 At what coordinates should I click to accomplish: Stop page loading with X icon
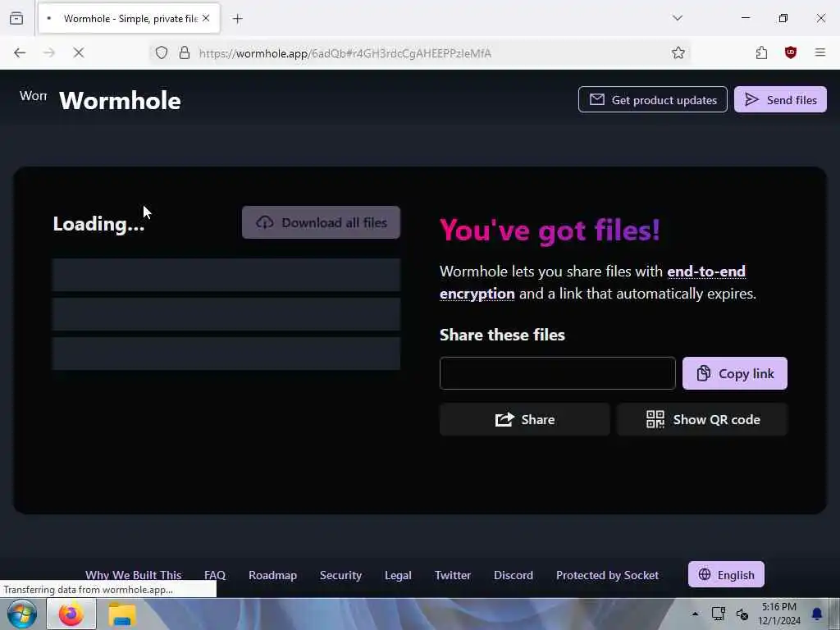tap(78, 52)
